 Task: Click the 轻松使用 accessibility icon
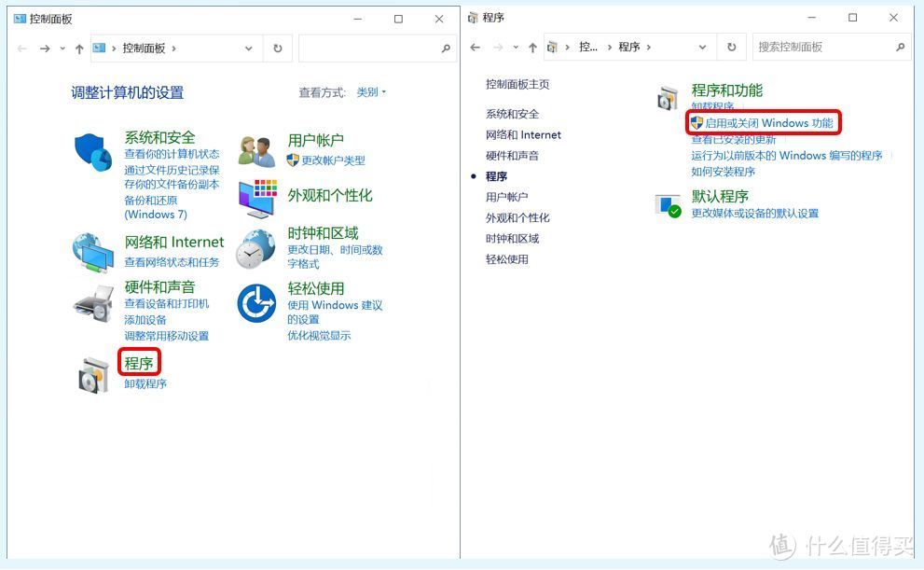pos(255,303)
